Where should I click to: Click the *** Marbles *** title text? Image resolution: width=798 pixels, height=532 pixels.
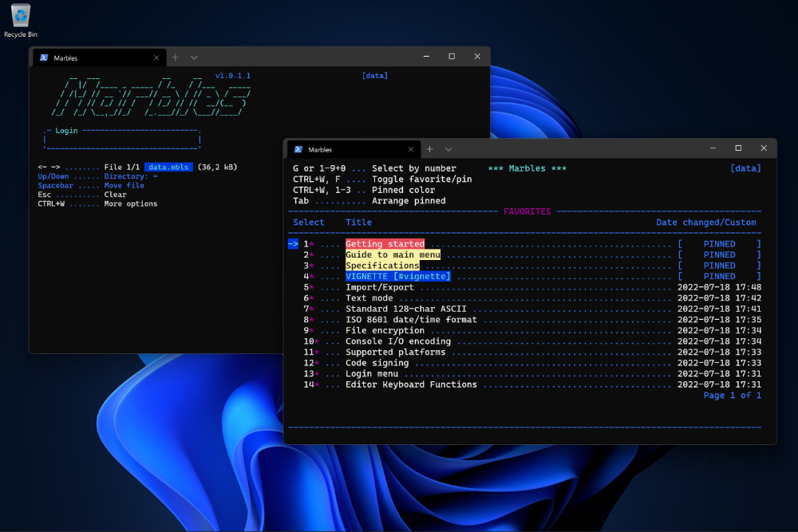click(527, 167)
